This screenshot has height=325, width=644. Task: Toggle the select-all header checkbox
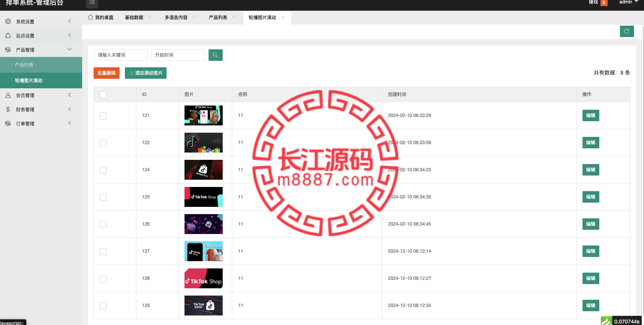(103, 95)
